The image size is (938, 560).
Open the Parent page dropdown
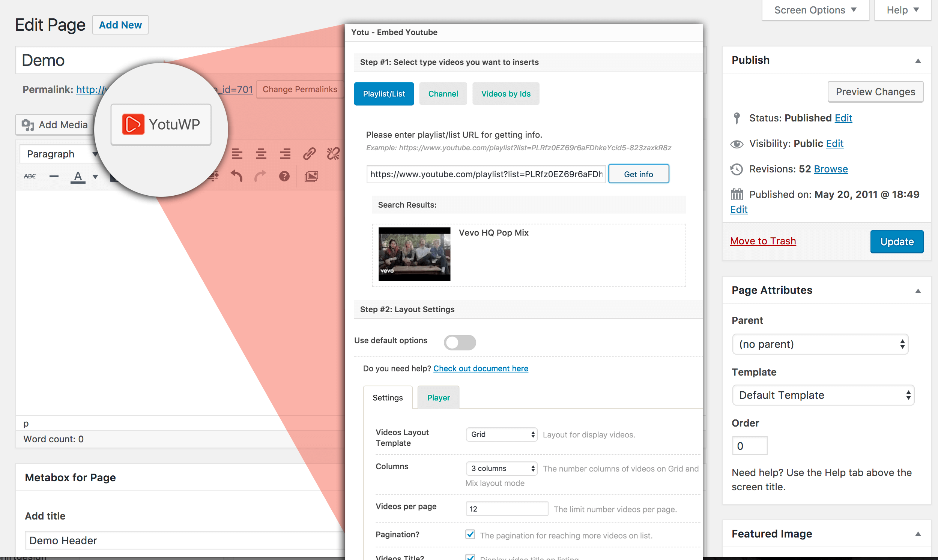click(820, 344)
